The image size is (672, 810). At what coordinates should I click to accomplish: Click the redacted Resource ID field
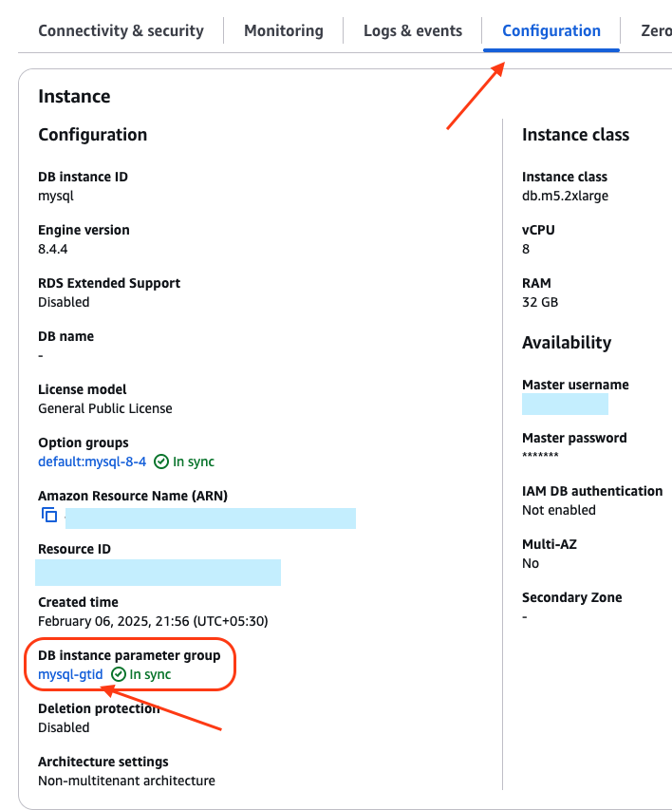158,572
